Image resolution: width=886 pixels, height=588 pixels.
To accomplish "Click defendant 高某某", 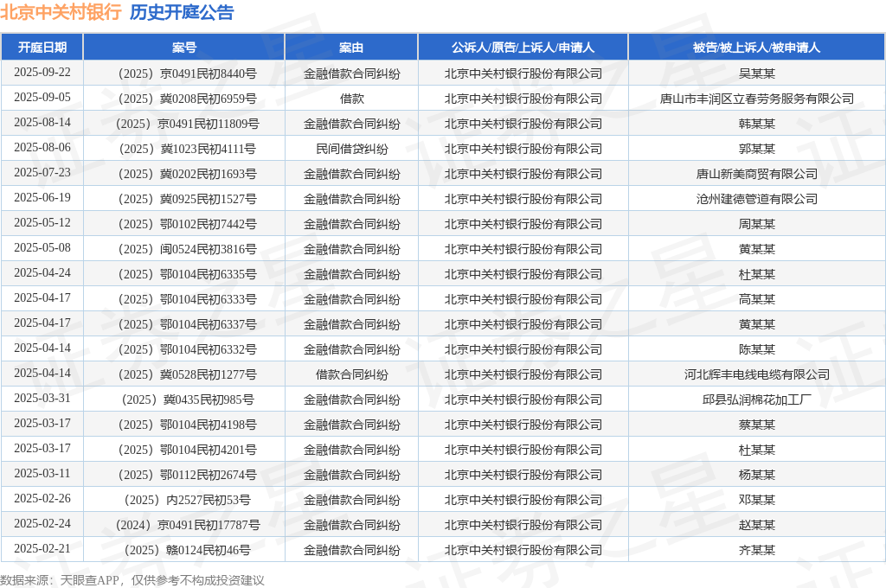I will tap(756, 299).
